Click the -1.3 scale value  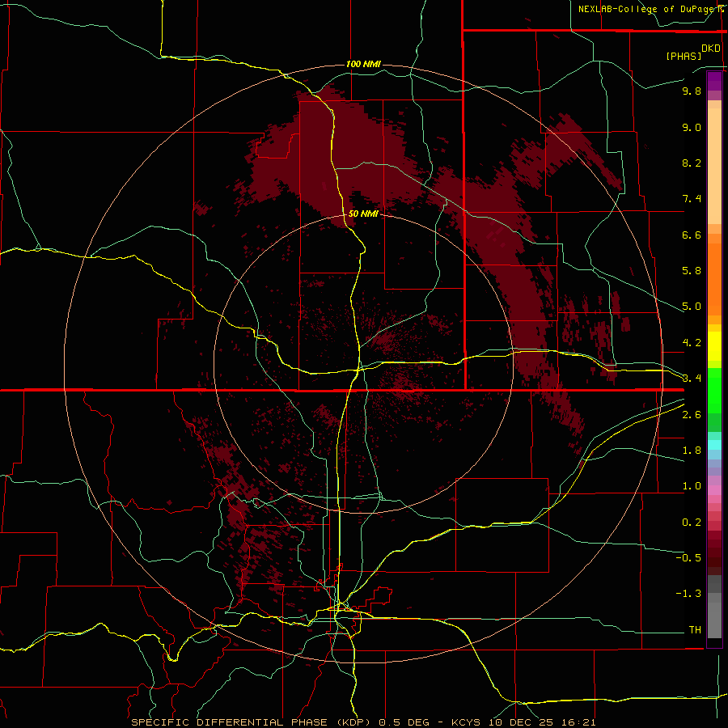688,594
